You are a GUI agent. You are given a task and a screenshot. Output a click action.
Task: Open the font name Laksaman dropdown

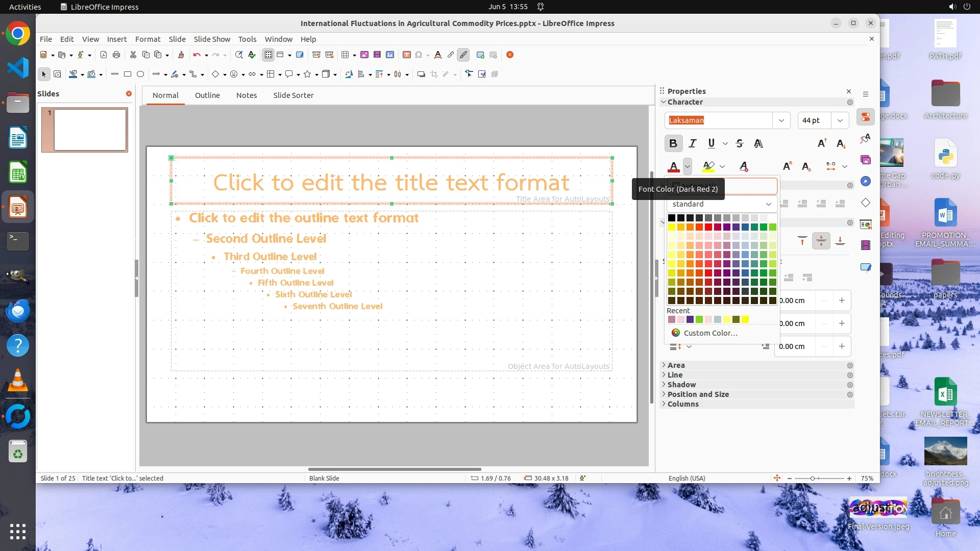point(781,120)
